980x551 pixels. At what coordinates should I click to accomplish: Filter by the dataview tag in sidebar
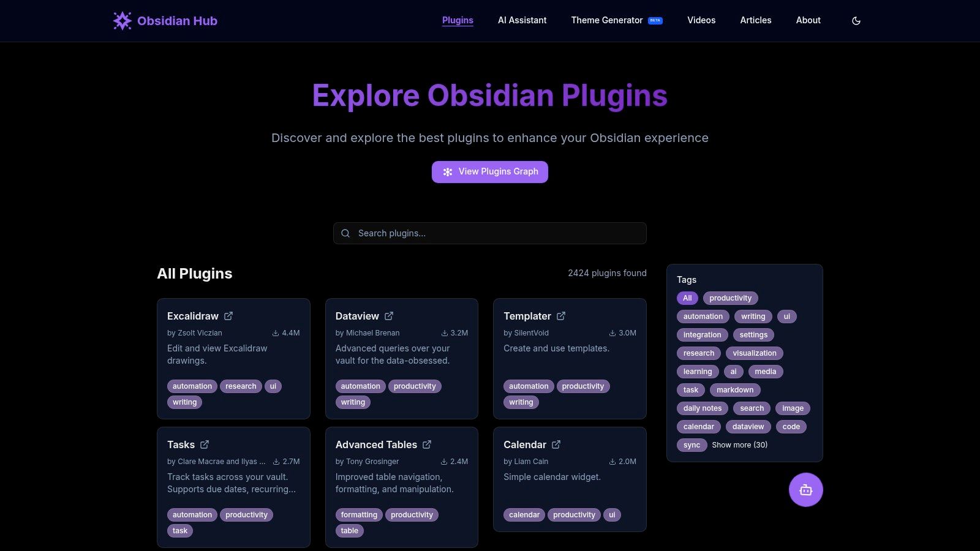748,427
